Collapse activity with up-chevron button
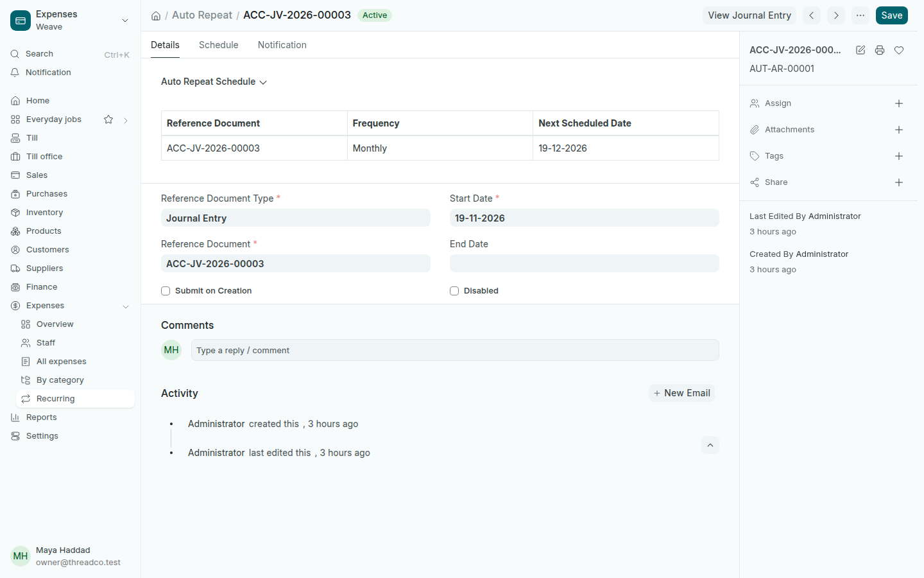The width and height of the screenshot is (924, 578). [x=710, y=445]
